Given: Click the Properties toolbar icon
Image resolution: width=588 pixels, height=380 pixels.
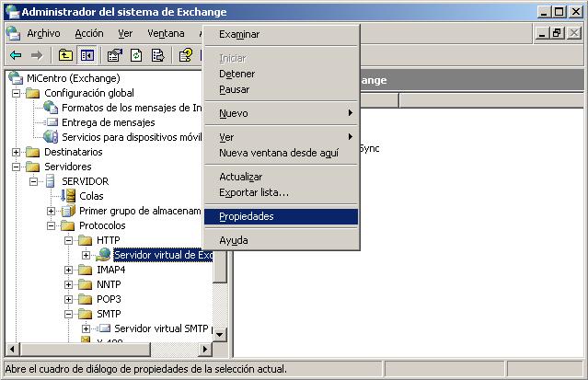Looking at the screenshot, I should click(x=115, y=55).
